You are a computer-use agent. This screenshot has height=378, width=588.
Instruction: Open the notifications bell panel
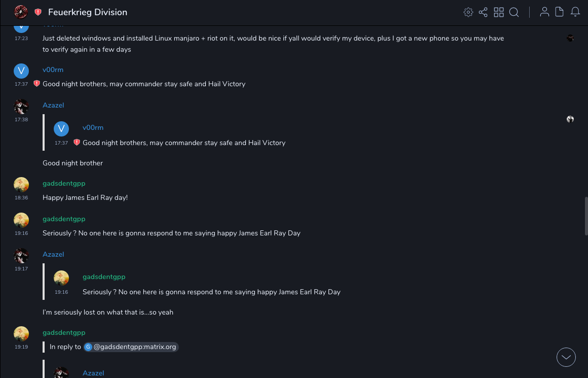pos(575,12)
